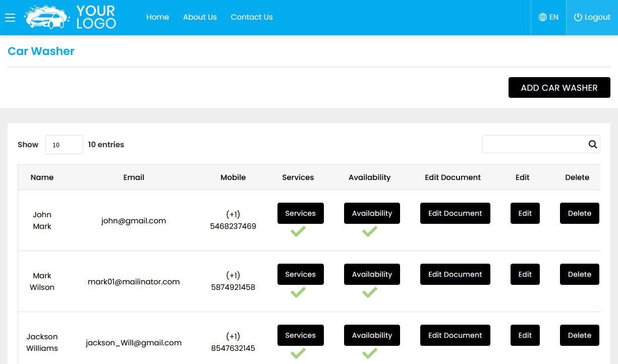Edit John Mark's record
Image resolution: width=618 pixels, height=364 pixels.
[x=525, y=213]
